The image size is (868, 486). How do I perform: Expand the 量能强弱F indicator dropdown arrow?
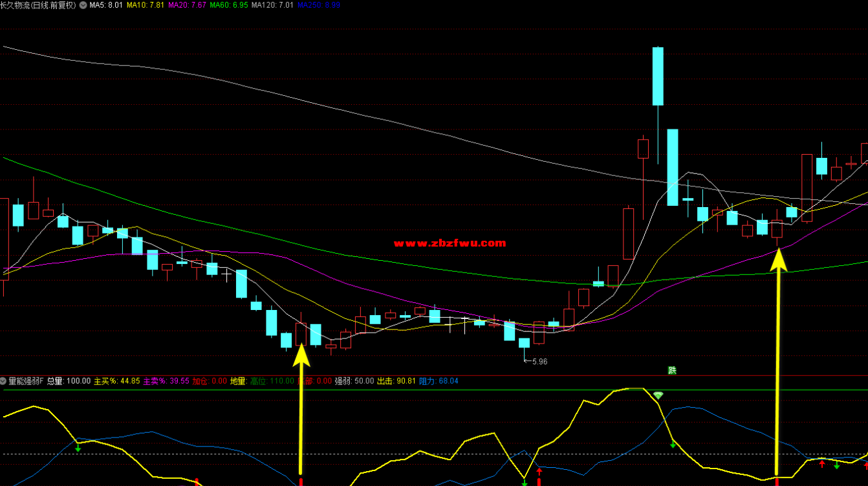pyautogui.click(x=3, y=381)
